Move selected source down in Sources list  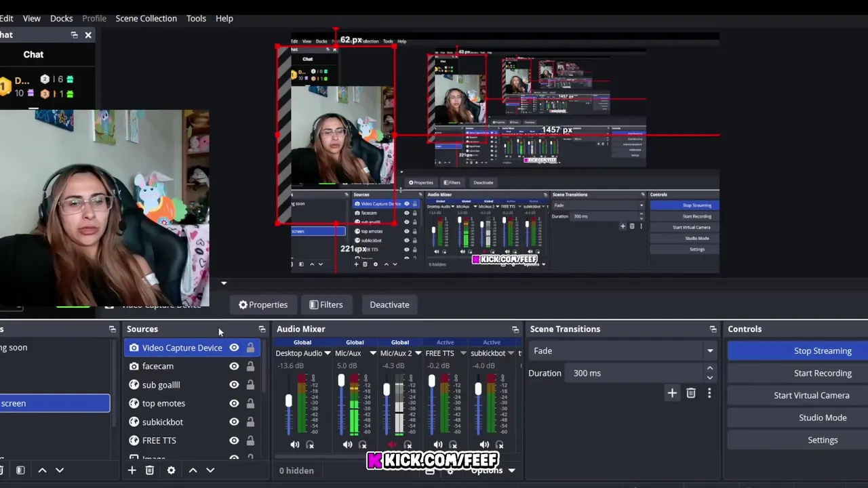(x=210, y=470)
